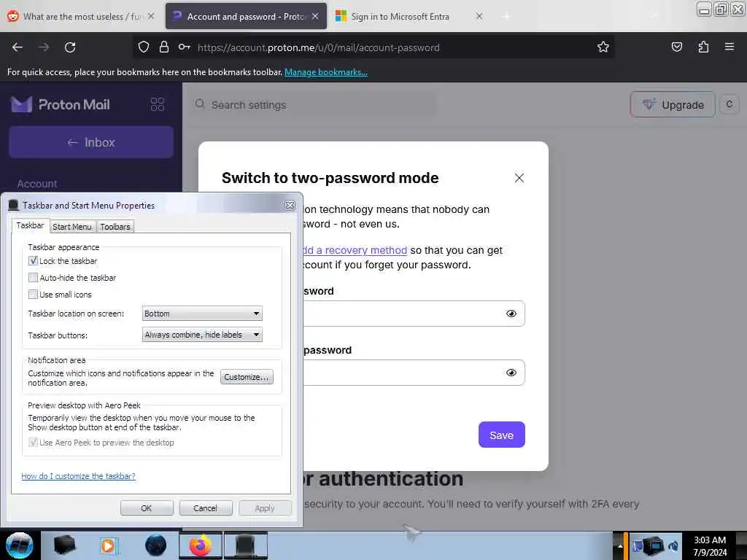The image size is (747, 560).
Task: Open the Proton apps grid icon
Action: click(158, 104)
